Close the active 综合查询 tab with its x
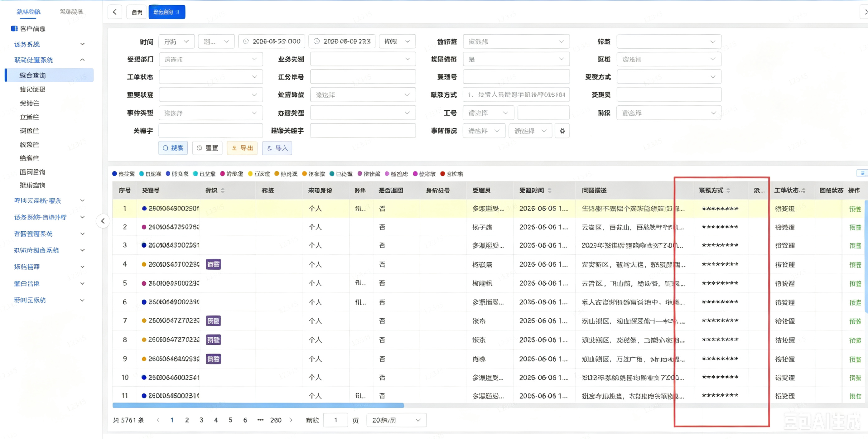 tap(178, 12)
